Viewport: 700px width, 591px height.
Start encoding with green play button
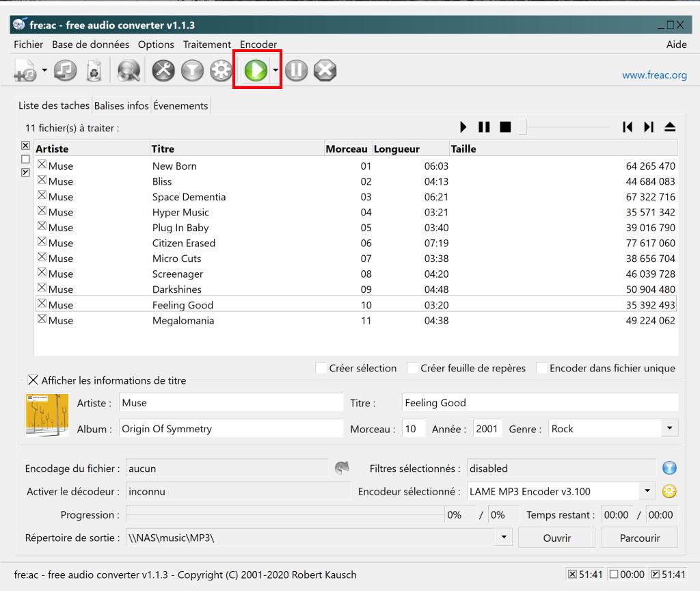pyautogui.click(x=256, y=70)
